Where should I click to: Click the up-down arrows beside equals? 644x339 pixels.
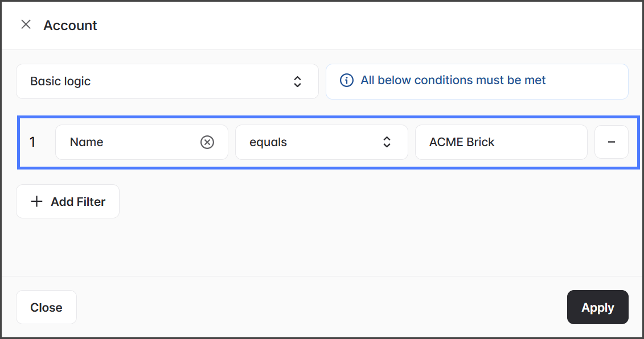(387, 142)
